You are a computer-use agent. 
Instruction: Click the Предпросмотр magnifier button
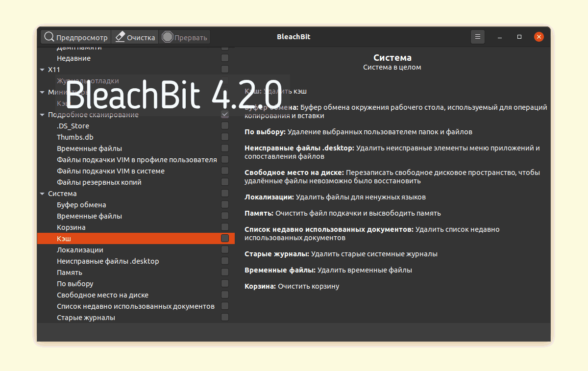pos(75,37)
